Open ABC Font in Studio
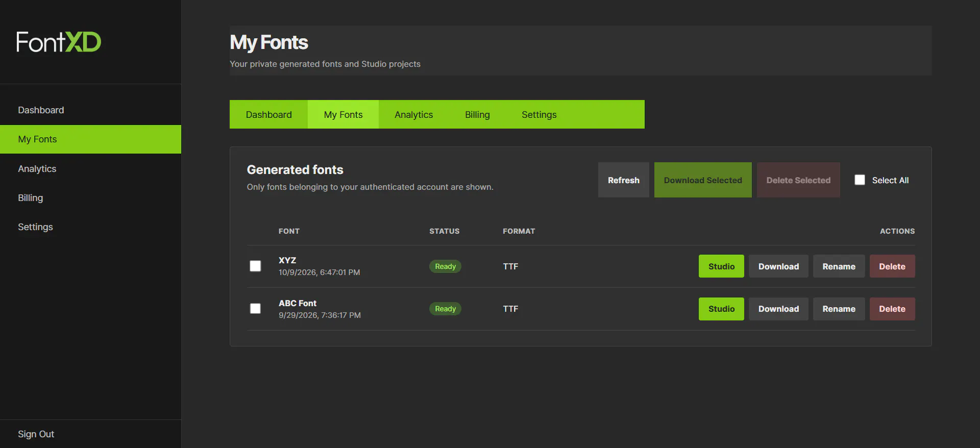980x448 pixels. click(721, 309)
